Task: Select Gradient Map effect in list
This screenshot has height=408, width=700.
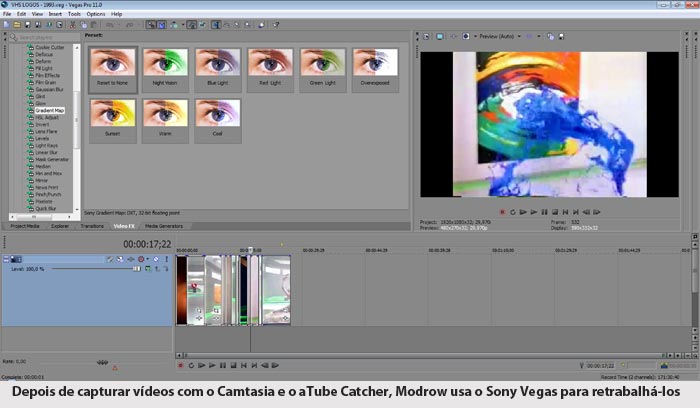Action: point(50,110)
